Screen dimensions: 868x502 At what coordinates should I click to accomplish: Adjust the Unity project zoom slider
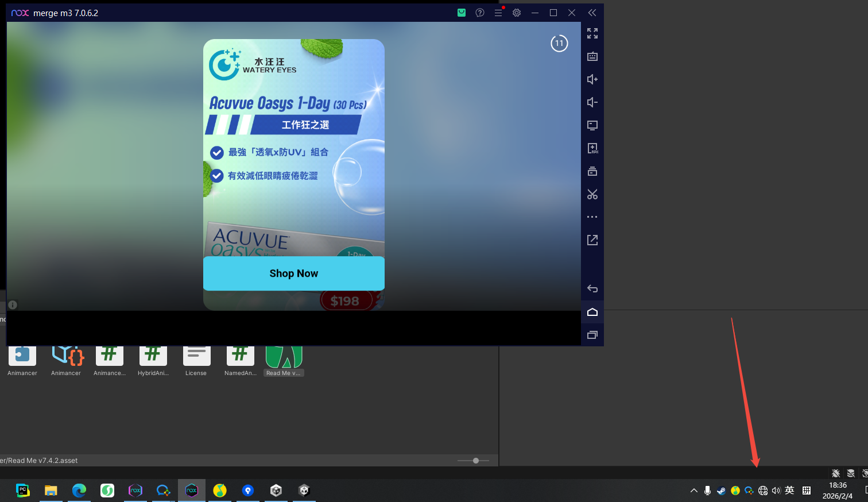[475, 460]
